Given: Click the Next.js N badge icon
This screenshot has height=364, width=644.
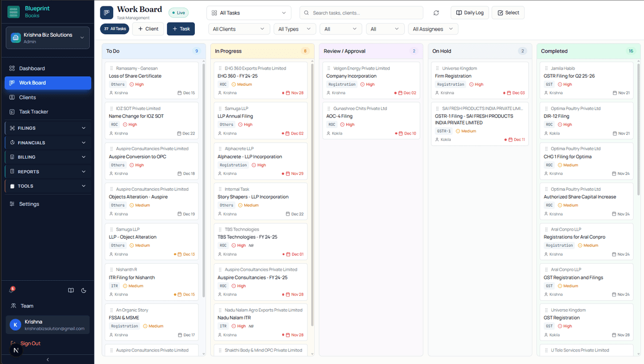Looking at the screenshot, I should point(16,350).
